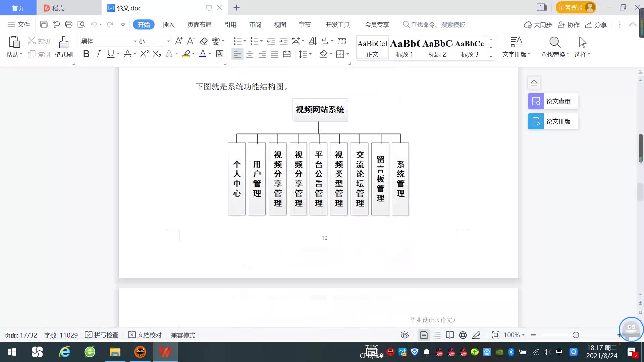The image size is (644, 362).
Task: Toggle page view layout button in status bar
Action: 424,335
